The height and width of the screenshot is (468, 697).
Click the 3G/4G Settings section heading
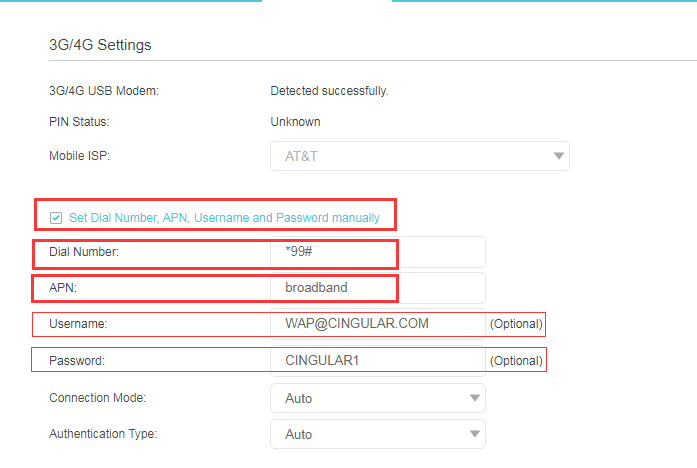point(100,45)
